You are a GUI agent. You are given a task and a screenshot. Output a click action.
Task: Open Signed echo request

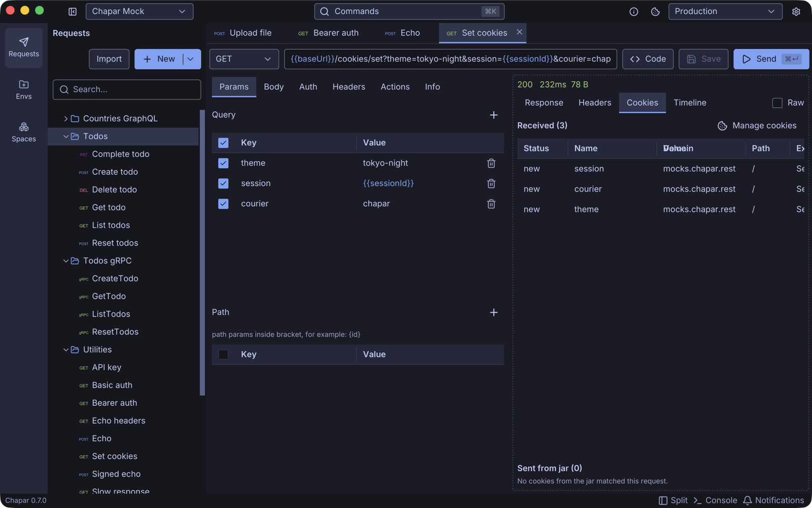point(123,474)
